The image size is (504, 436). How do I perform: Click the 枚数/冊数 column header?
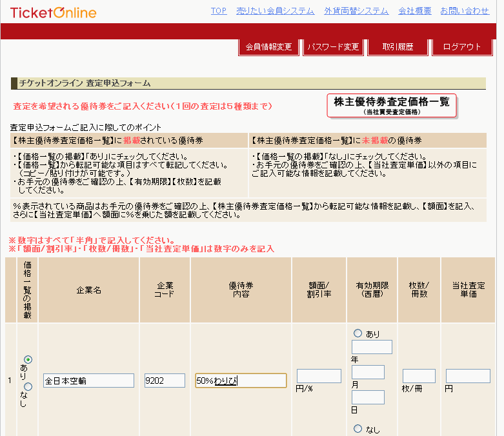pyautogui.click(x=419, y=290)
